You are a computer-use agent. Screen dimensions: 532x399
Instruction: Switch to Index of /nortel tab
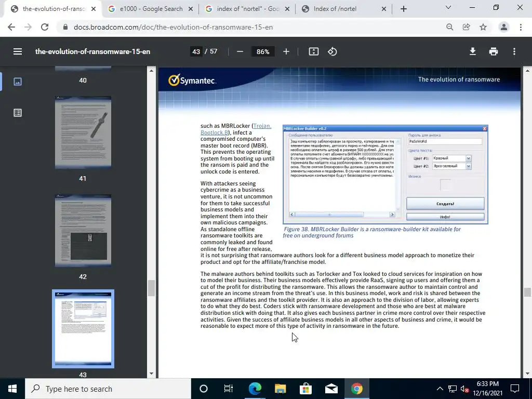click(343, 9)
